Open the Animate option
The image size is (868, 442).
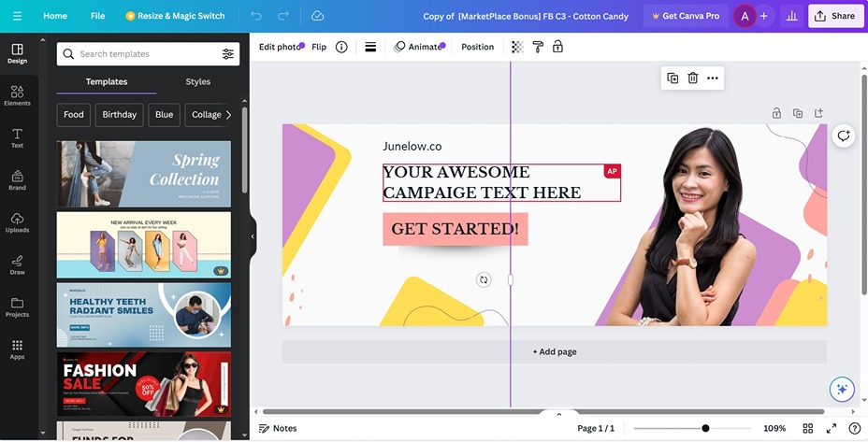pos(419,47)
